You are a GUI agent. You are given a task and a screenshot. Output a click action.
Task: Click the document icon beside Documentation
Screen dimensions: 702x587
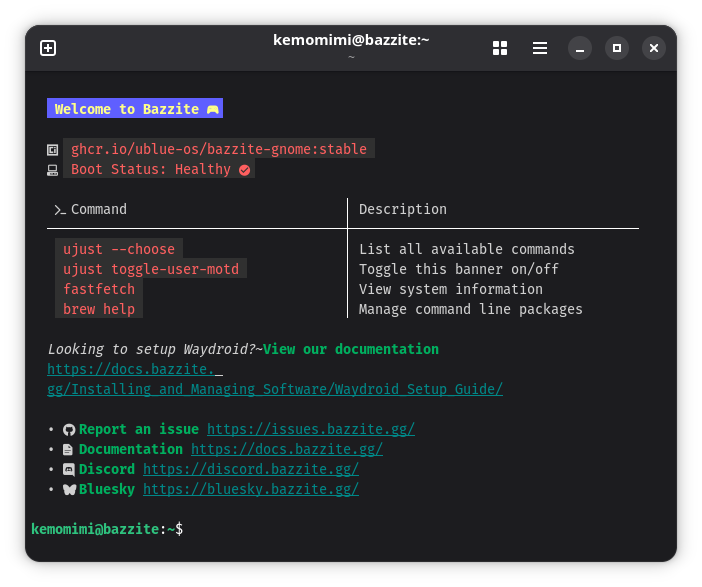[68, 450]
